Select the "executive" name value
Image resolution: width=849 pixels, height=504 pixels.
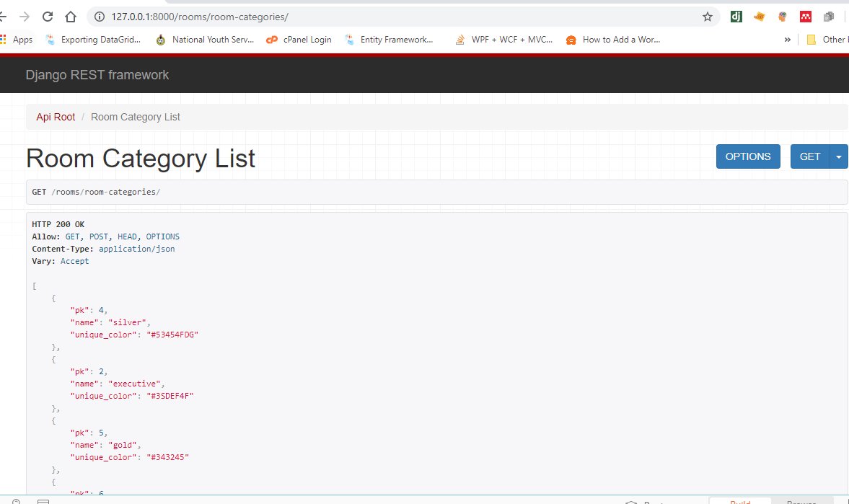point(134,384)
